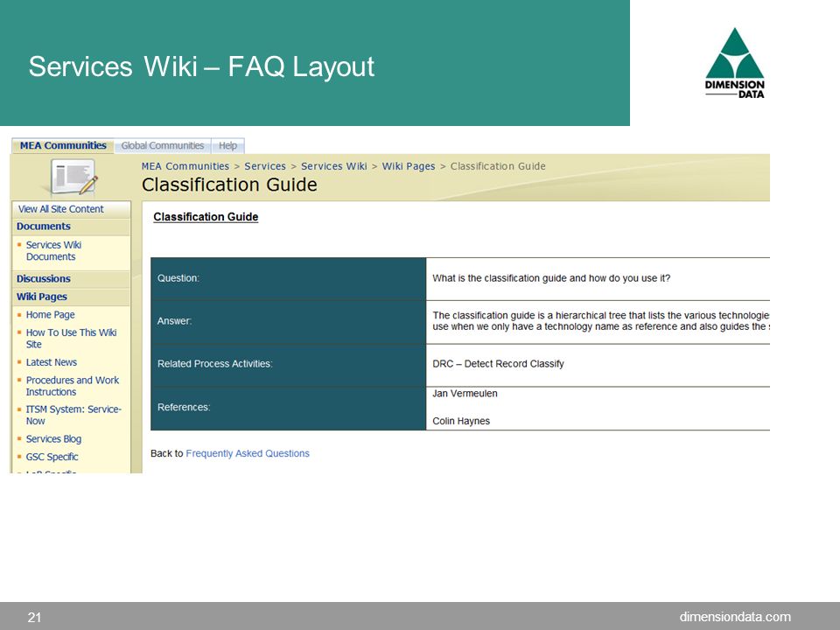Click slide number 21 in footer

(34, 617)
